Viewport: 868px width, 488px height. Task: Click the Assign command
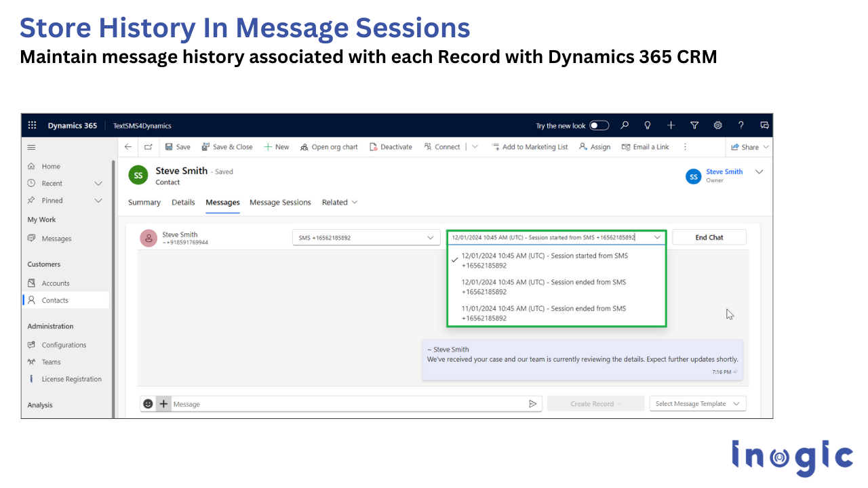tap(595, 147)
